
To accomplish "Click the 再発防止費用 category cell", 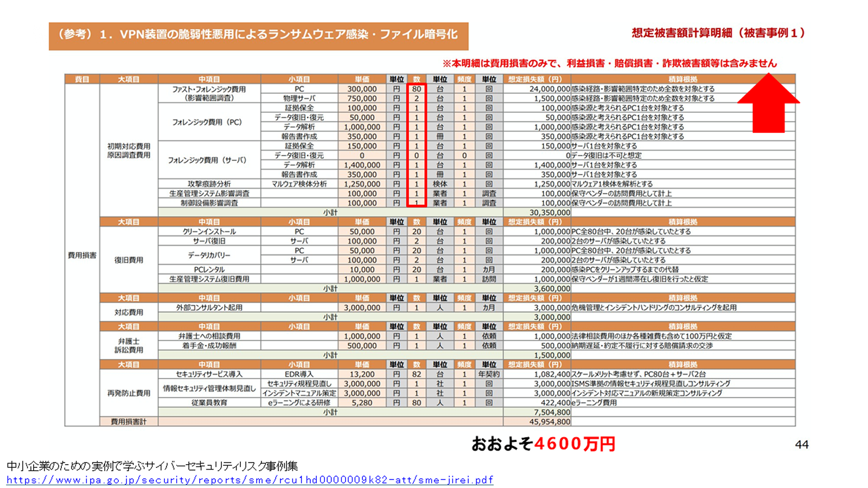I will click(129, 393).
